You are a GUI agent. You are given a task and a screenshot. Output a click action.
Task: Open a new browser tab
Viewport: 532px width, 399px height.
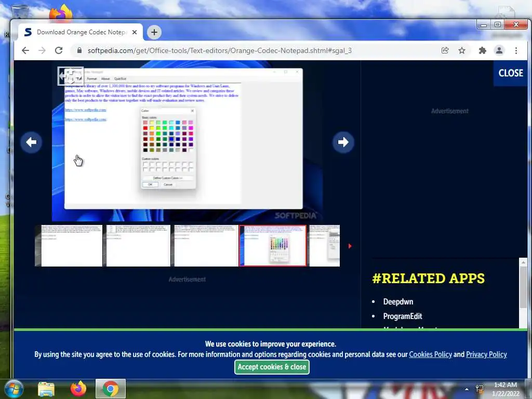tap(154, 32)
